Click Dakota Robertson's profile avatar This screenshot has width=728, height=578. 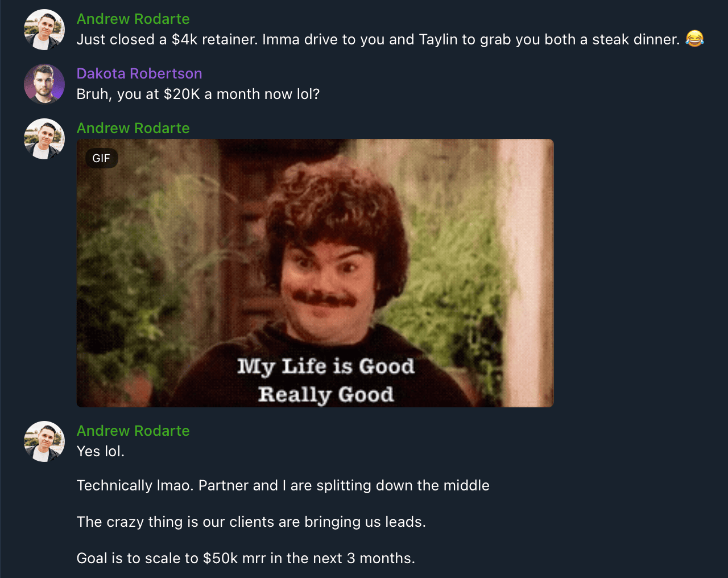pyautogui.click(x=44, y=84)
